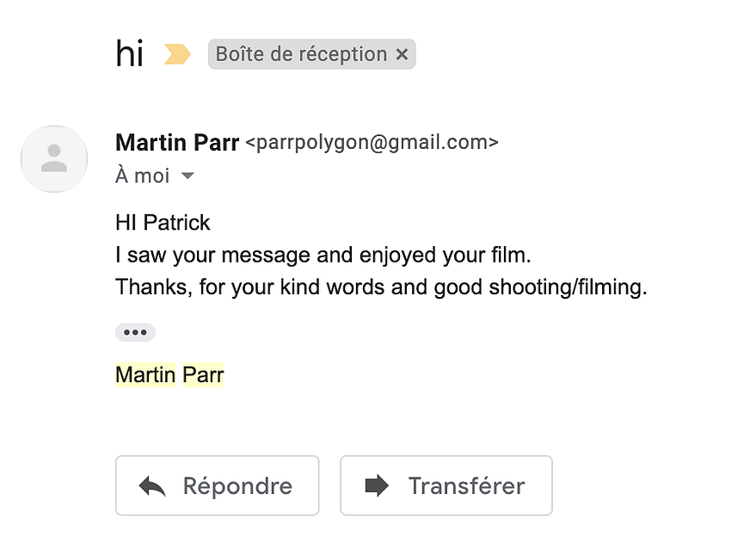The height and width of the screenshot is (543, 756).
Task: Click the forward arrow icon
Action: 377,485
